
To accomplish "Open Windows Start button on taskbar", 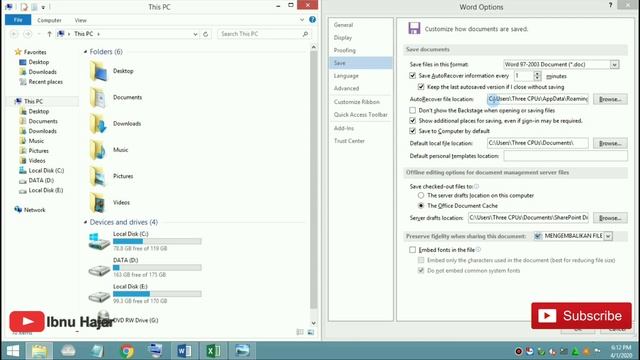I will click(x=13, y=351).
